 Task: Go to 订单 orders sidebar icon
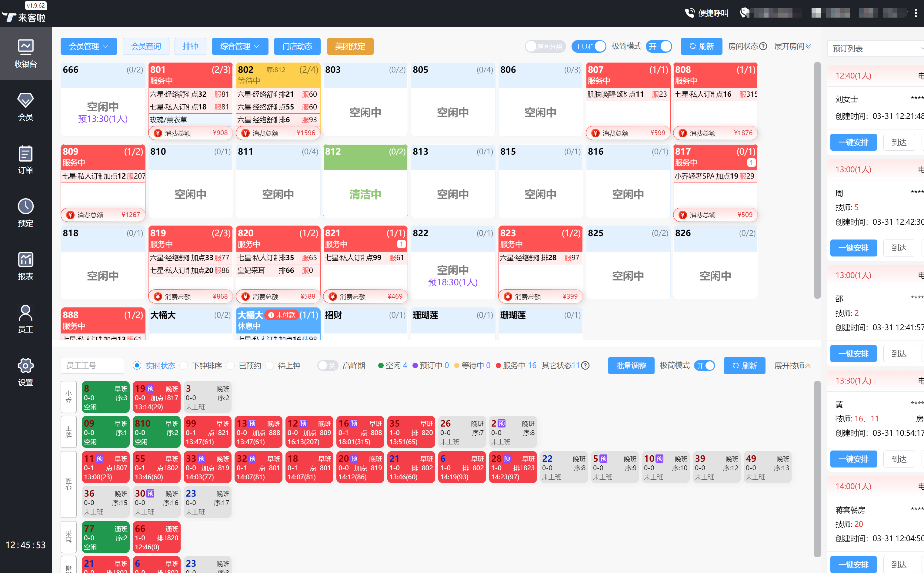[x=25, y=154]
